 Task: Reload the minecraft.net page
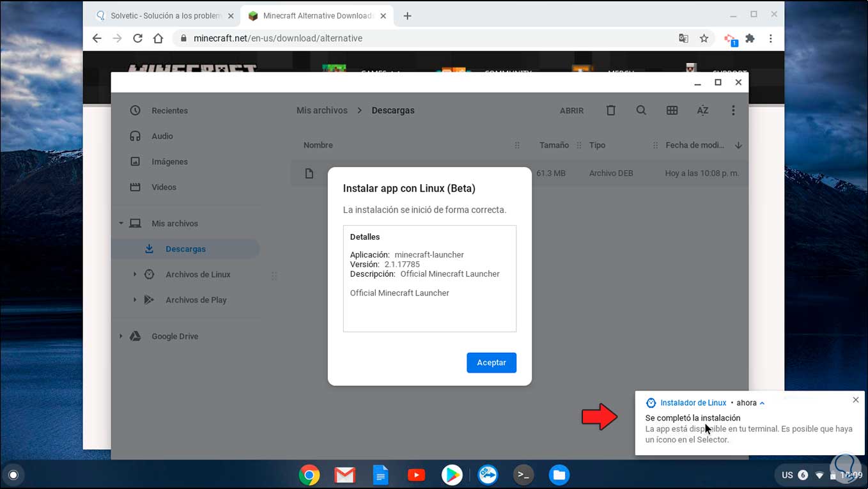pyautogui.click(x=137, y=38)
